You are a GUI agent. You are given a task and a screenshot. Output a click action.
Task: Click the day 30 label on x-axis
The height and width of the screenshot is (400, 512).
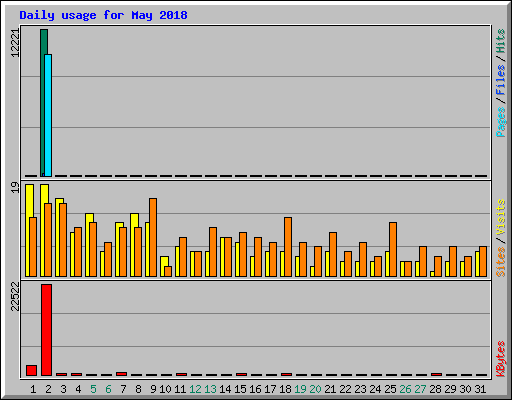tap(465, 389)
